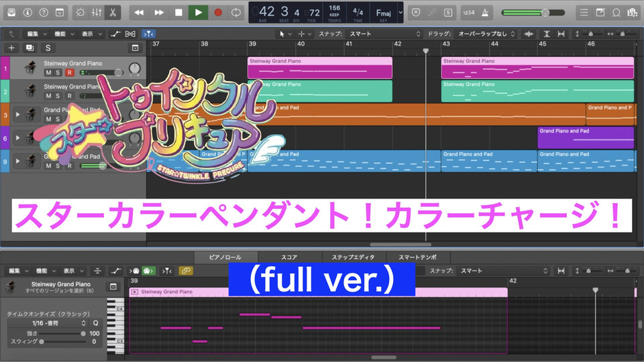Image resolution: width=644 pixels, height=362 pixels.
Task: Toggle the Flex bowtie icon
Action: tap(130, 34)
